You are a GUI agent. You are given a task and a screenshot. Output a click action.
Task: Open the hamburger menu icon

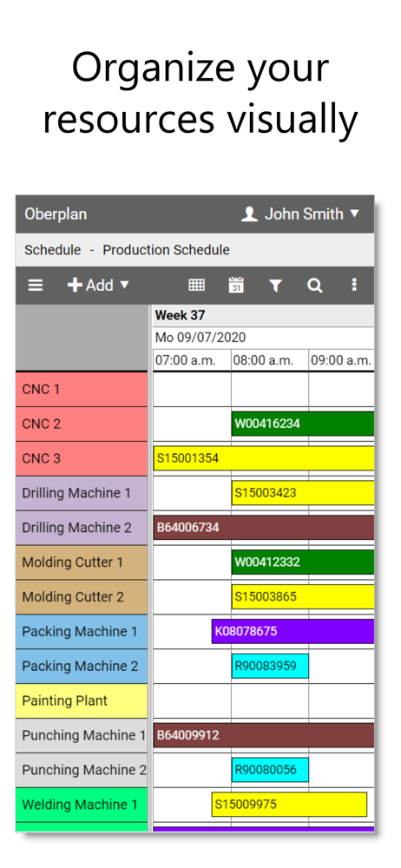[x=36, y=285]
